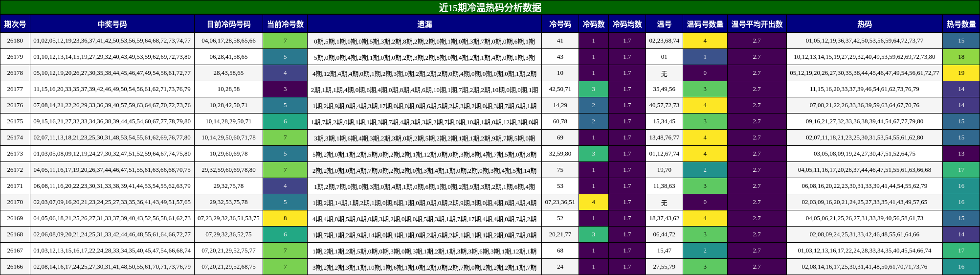Click cold numbers 42,50,71 cell

click(x=560, y=89)
